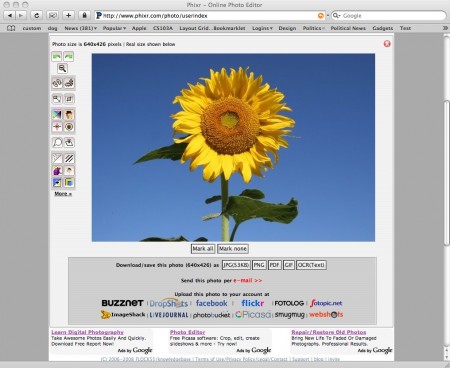Click the browser Back arrow button
450x368 pixels.
coord(10,15)
